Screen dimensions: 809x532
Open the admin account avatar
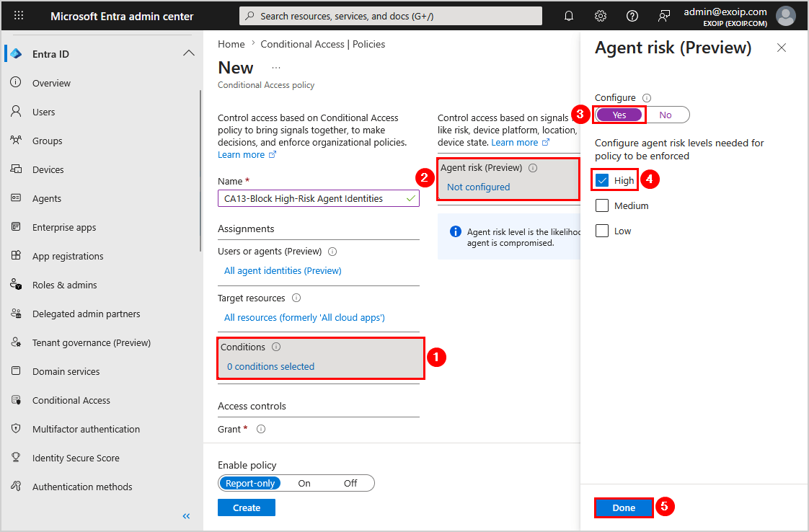tap(785, 16)
